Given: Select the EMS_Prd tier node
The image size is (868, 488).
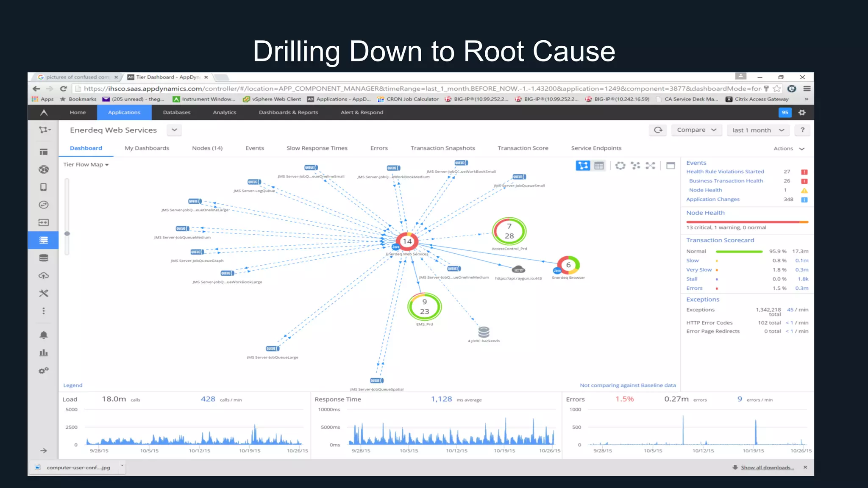Looking at the screenshot, I should (424, 307).
